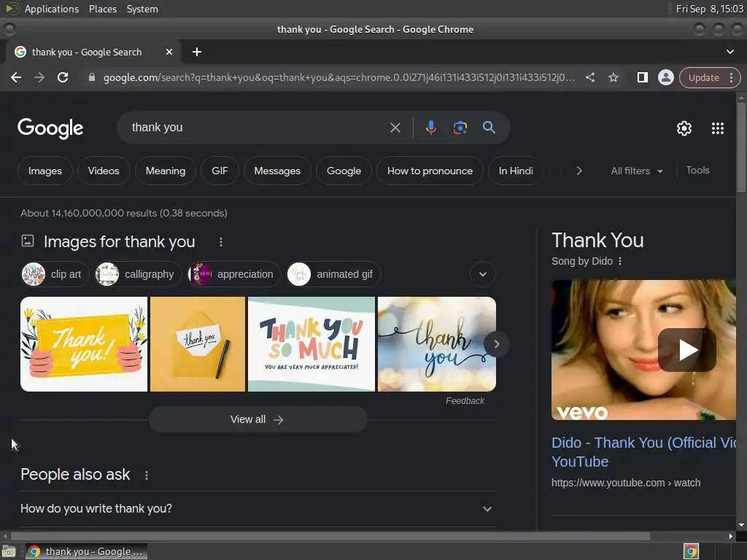Bookmark this page with the star icon

pos(613,77)
